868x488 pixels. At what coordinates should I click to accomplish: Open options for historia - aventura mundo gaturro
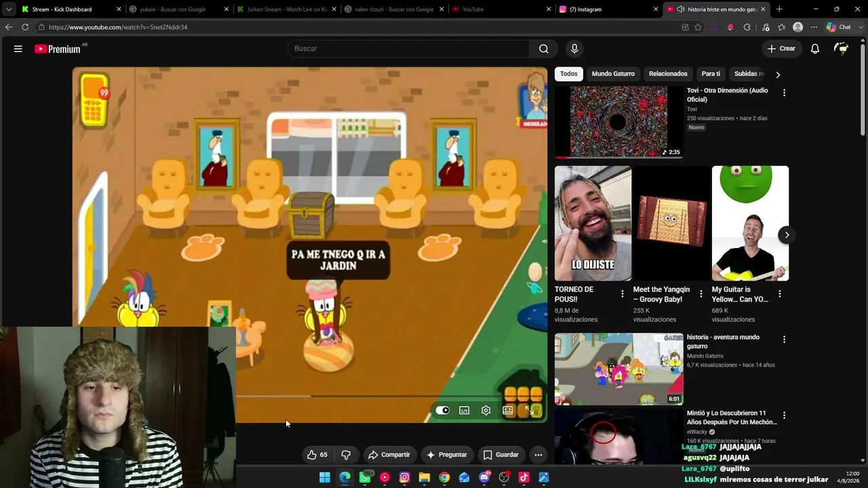coord(784,340)
